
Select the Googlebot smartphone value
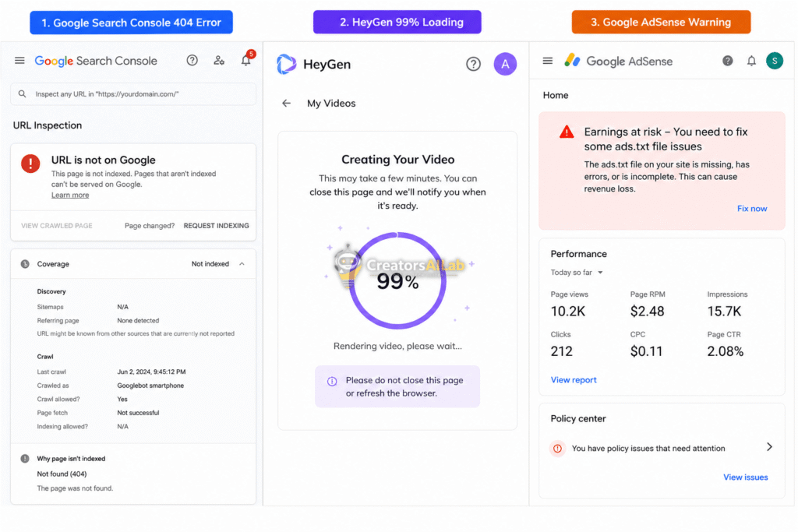[150, 386]
